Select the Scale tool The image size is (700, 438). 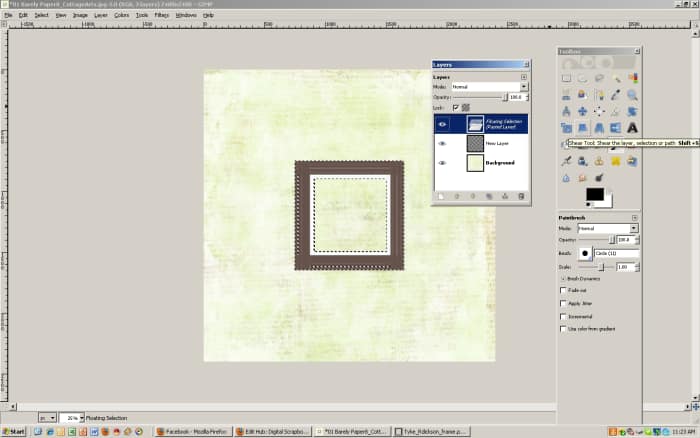566,128
